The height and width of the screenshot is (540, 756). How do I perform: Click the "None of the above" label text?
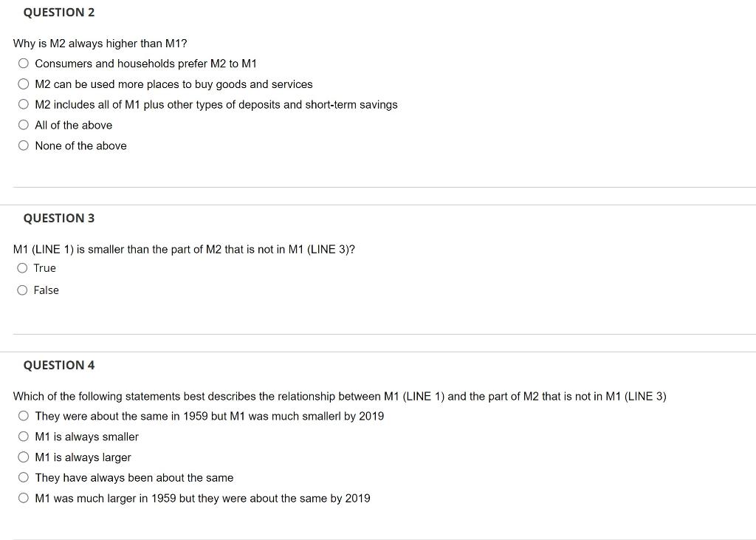pyautogui.click(x=80, y=146)
